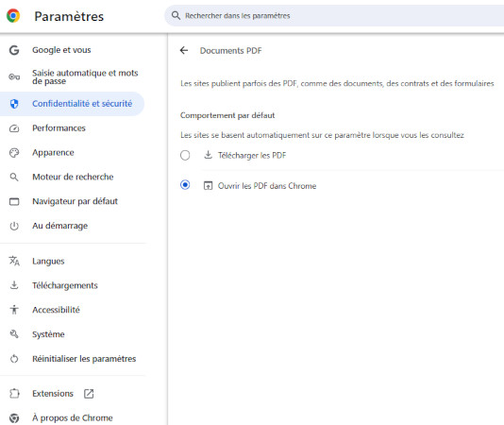504x425 pixels.
Task: Click the person icon for Accessibilité
Action: point(14,310)
